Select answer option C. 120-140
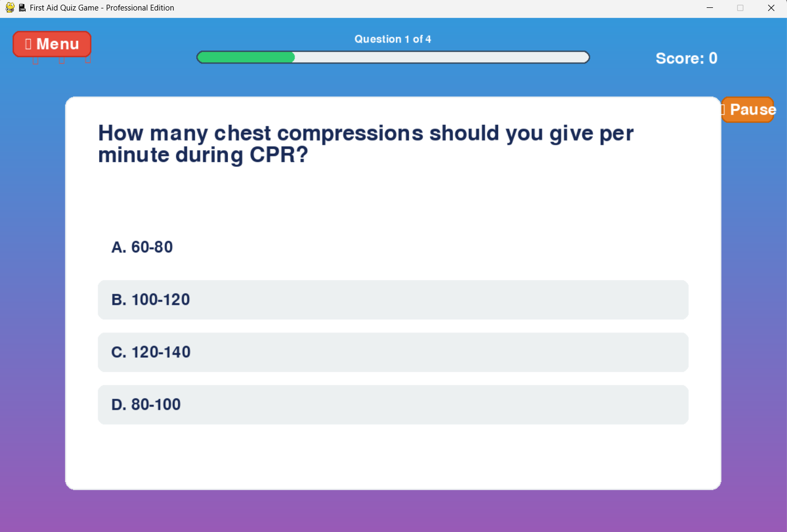This screenshot has height=532, width=787. click(x=393, y=352)
